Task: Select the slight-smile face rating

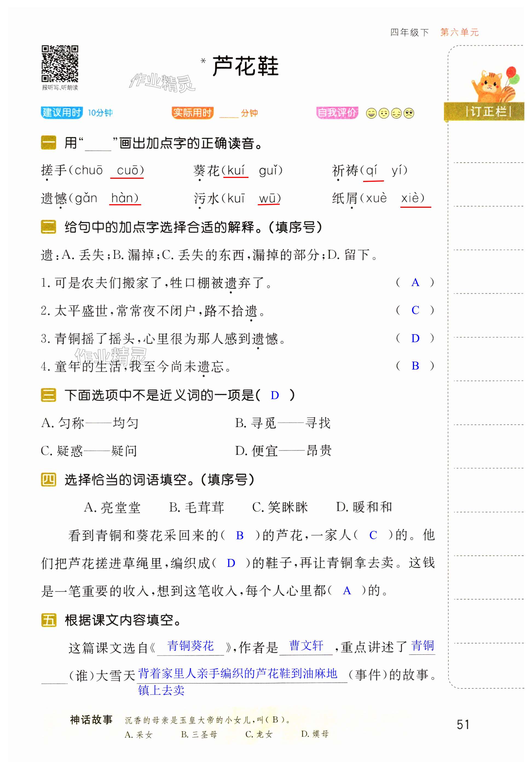Action: (x=384, y=113)
